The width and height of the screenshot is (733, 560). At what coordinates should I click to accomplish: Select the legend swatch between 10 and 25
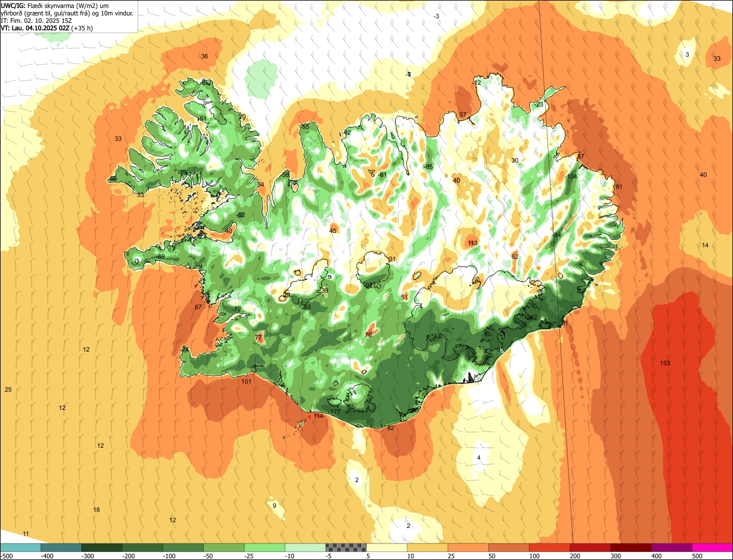coord(427,547)
